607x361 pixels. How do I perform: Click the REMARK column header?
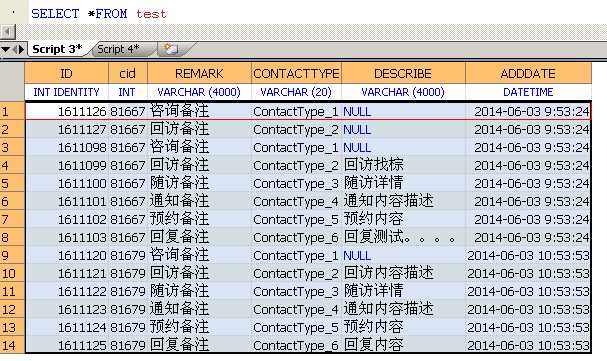tap(199, 73)
